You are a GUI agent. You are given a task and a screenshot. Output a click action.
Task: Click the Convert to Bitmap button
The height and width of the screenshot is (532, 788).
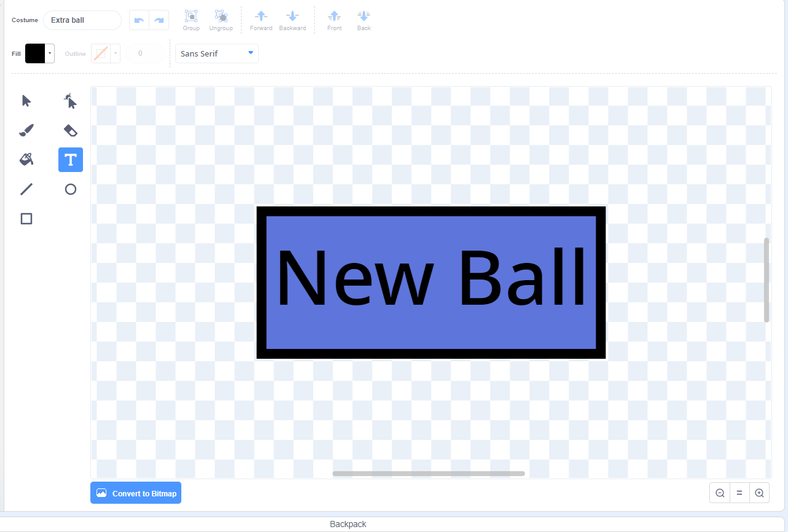point(135,492)
